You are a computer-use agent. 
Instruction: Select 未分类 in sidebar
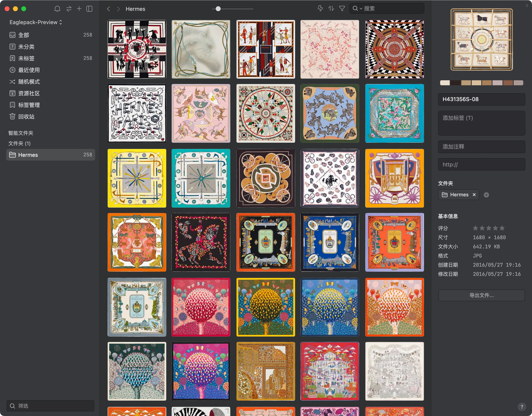click(x=51, y=47)
